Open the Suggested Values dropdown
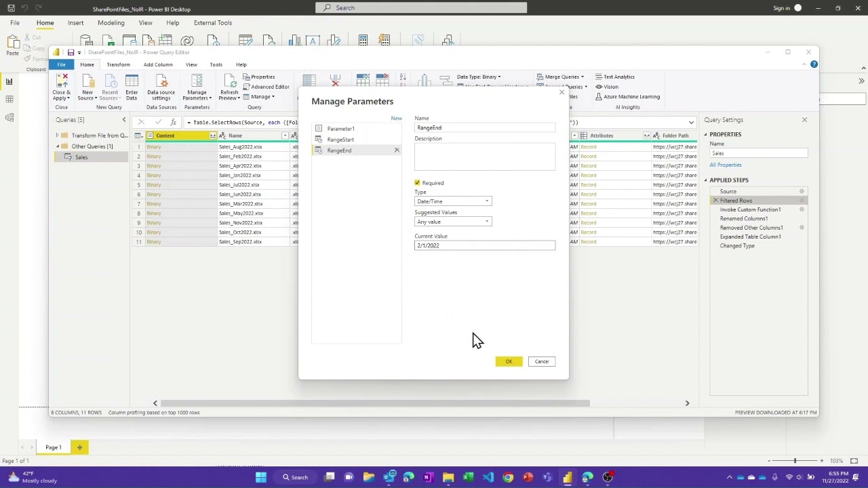This screenshot has height=488, width=868. click(x=453, y=222)
